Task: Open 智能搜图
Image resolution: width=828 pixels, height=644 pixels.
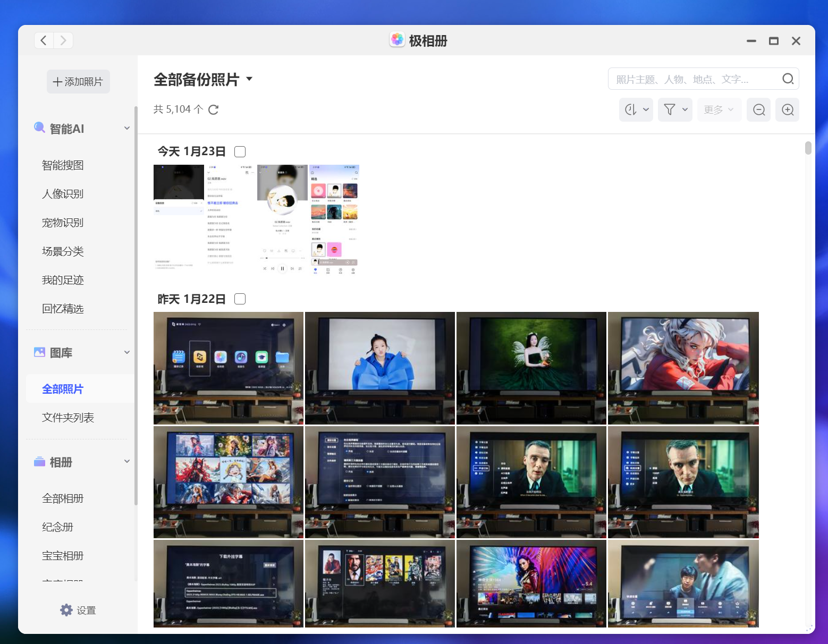Action: click(63, 165)
